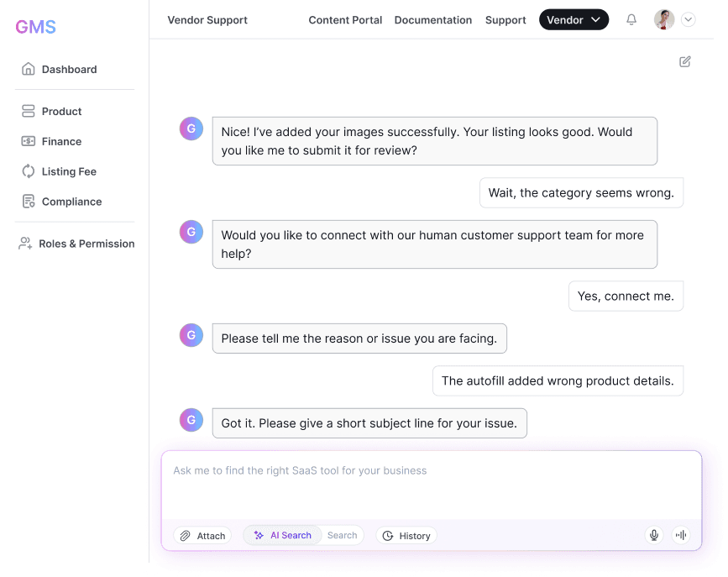The width and height of the screenshot is (728, 577).
Task: Select the Dashboard home icon
Action: [x=28, y=69]
